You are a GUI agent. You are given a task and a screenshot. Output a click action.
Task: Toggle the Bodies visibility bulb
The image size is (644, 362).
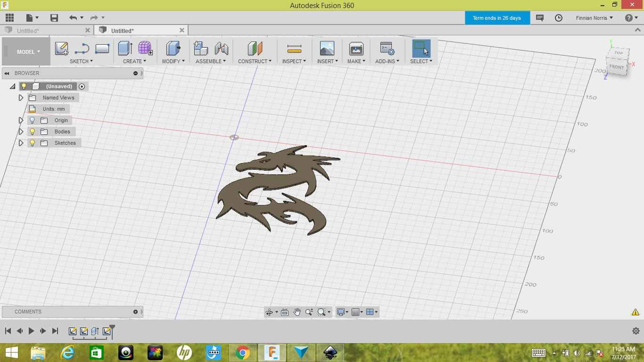tap(33, 132)
